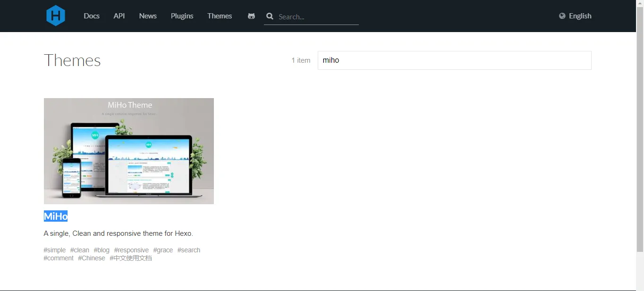
Task: Open the Plugins page
Action: pyautogui.click(x=182, y=16)
